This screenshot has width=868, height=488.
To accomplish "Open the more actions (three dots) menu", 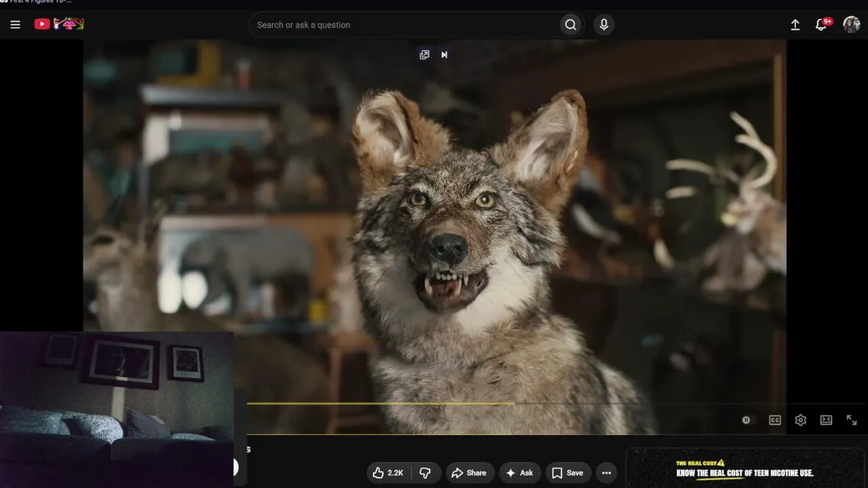I will (x=606, y=473).
